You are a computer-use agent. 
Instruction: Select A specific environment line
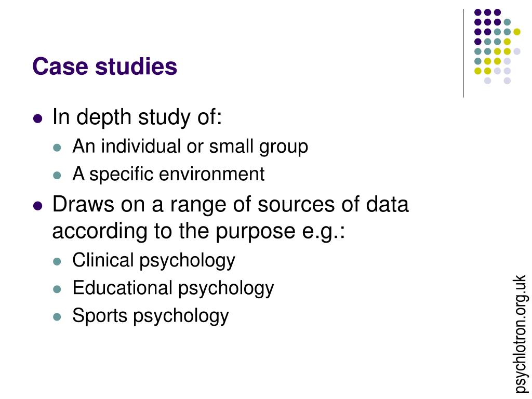(168, 174)
